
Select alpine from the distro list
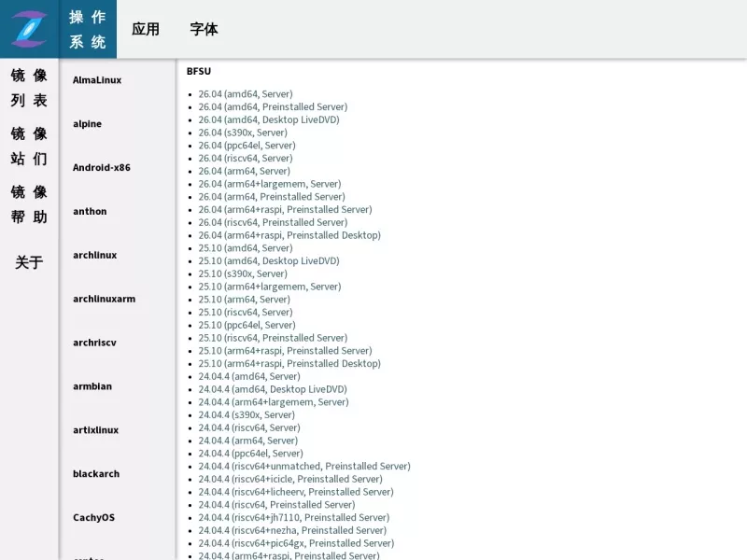tap(87, 124)
